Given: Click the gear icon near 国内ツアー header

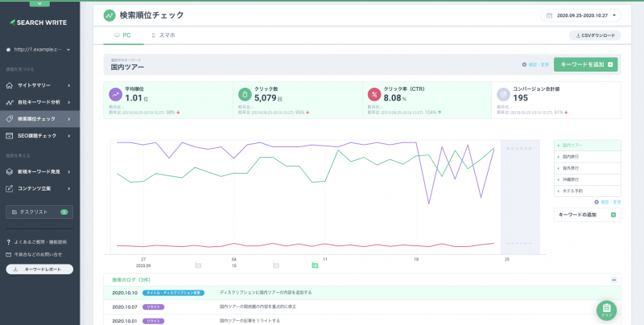Looking at the screenshot, I should click(524, 64).
